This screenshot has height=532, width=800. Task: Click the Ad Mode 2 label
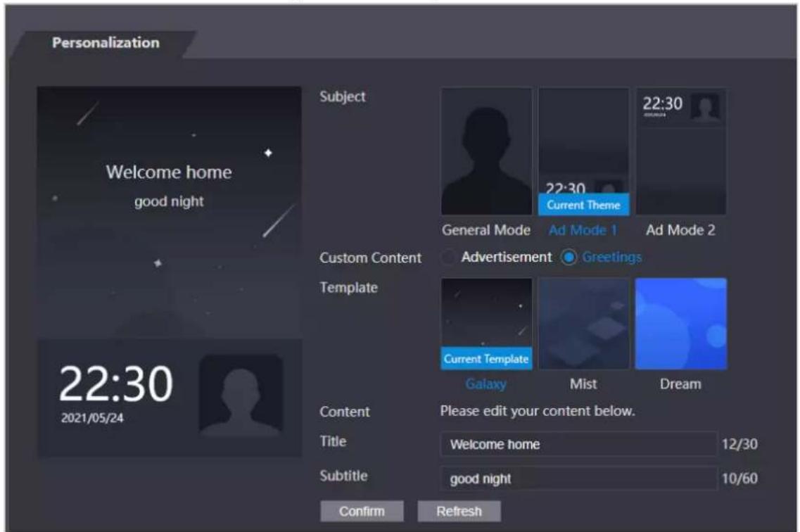(x=680, y=230)
